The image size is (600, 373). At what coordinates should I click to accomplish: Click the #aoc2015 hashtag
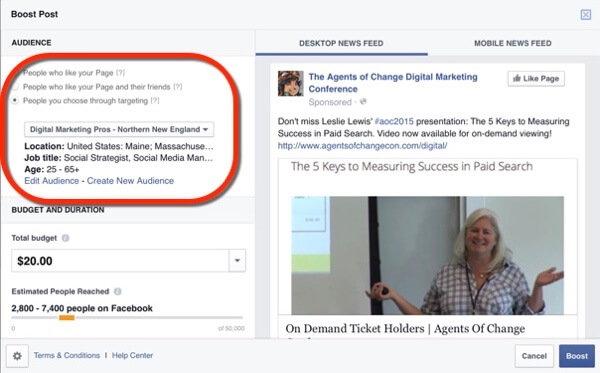coord(394,121)
